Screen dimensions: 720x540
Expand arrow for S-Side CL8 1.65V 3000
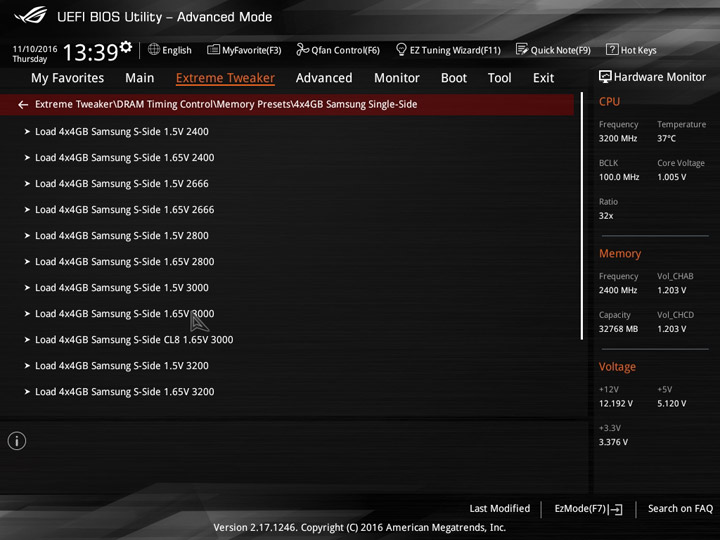tap(27, 340)
